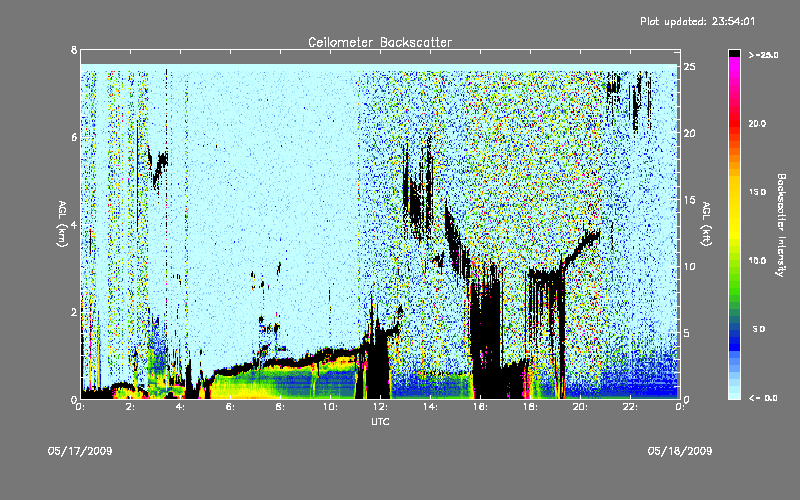The height and width of the screenshot is (500, 800).
Task: Click the 2: hour tick on time axis
Action: point(130,407)
